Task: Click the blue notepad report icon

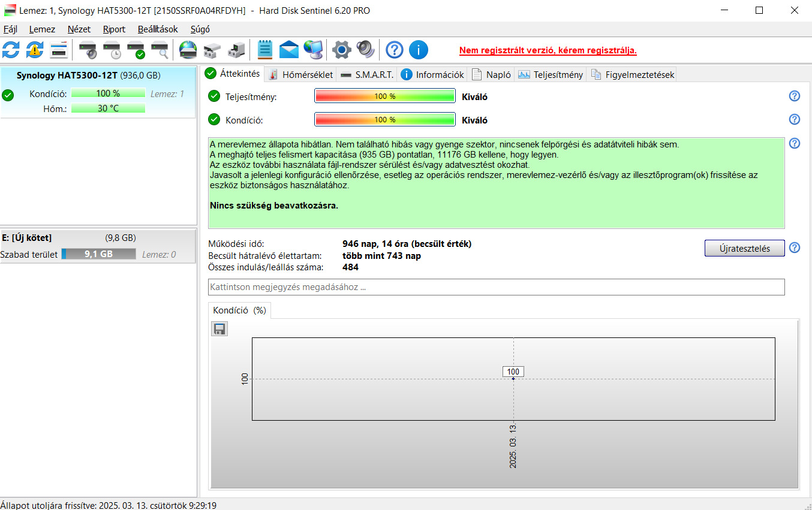Action: point(265,50)
